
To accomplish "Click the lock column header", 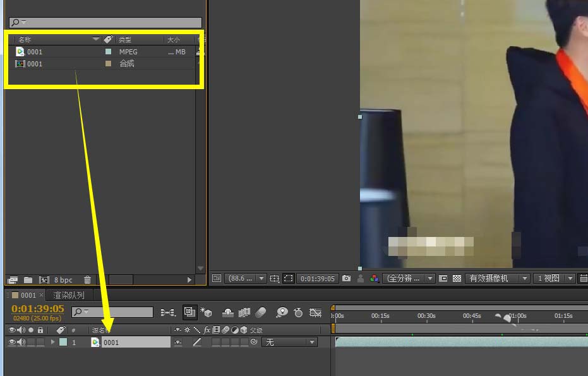I will point(40,331).
